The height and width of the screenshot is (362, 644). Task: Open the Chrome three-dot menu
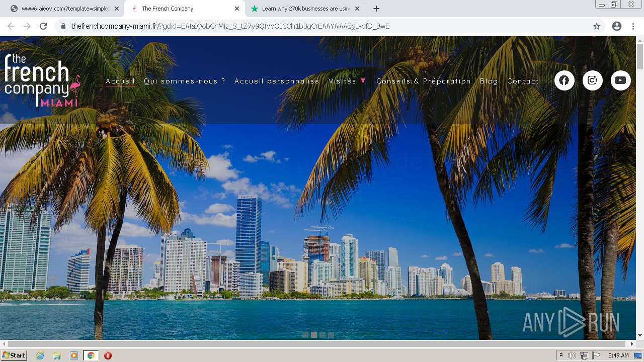633,26
